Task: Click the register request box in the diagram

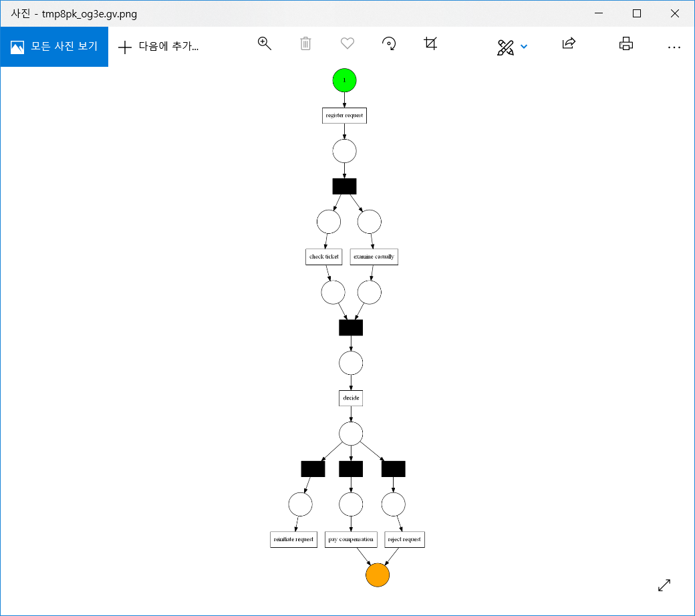Action: (343, 115)
